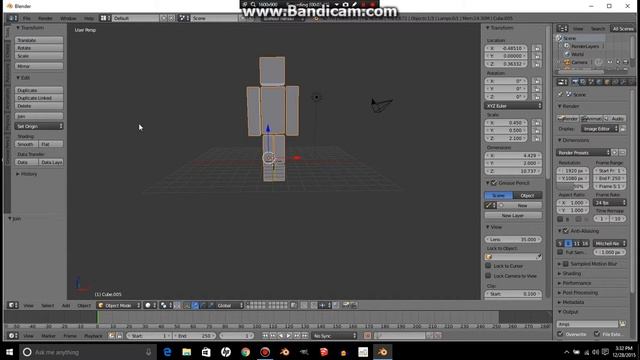The width and height of the screenshot is (640, 360).
Task: Apply Smooth shading
Action: 27,144
